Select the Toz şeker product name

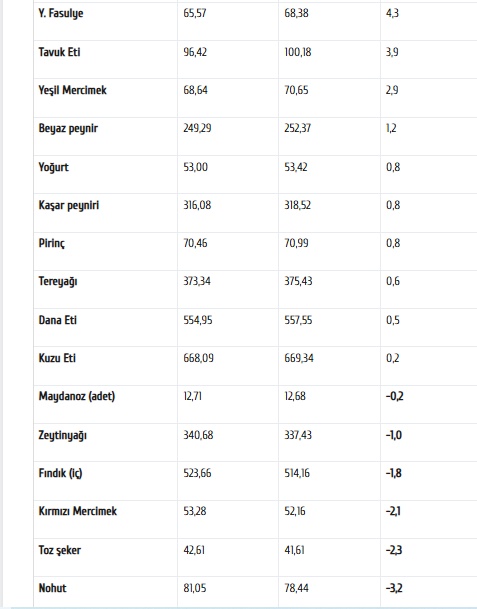59,550
